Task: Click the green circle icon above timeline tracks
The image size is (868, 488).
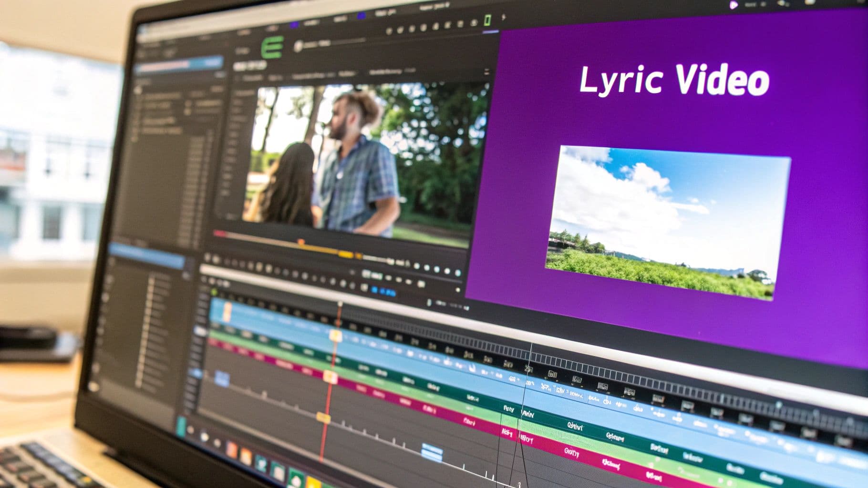Action: [x=214, y=292]
